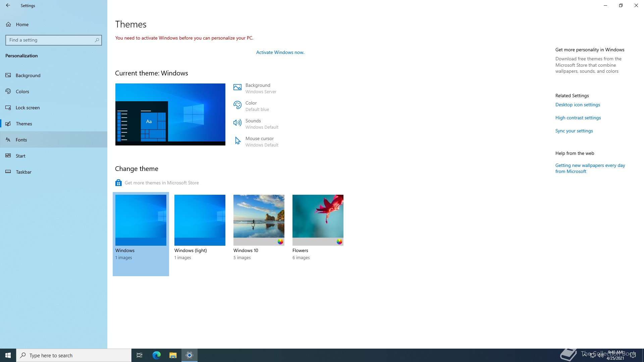644x362 pixels.
Task: Go back using the arrow icon
Action: pos(8,5)
